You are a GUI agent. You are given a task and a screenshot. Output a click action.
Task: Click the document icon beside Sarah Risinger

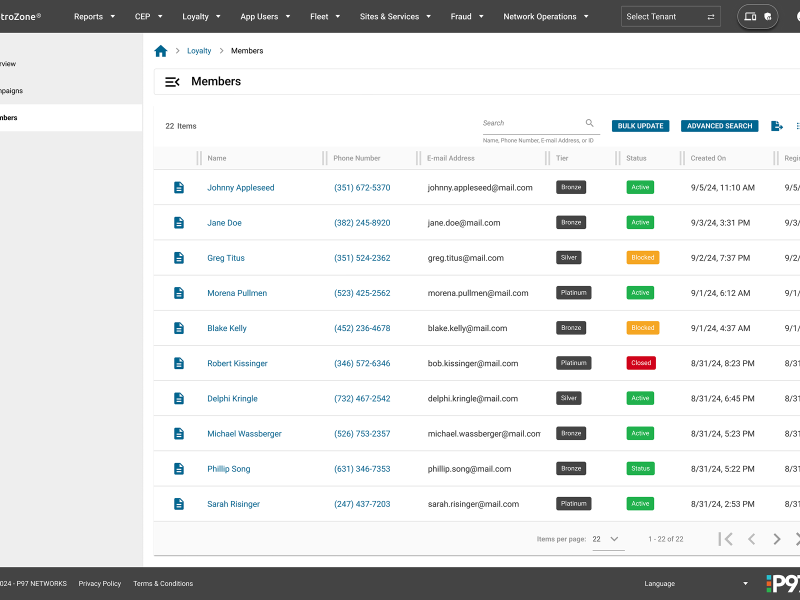tap(178, 503)
